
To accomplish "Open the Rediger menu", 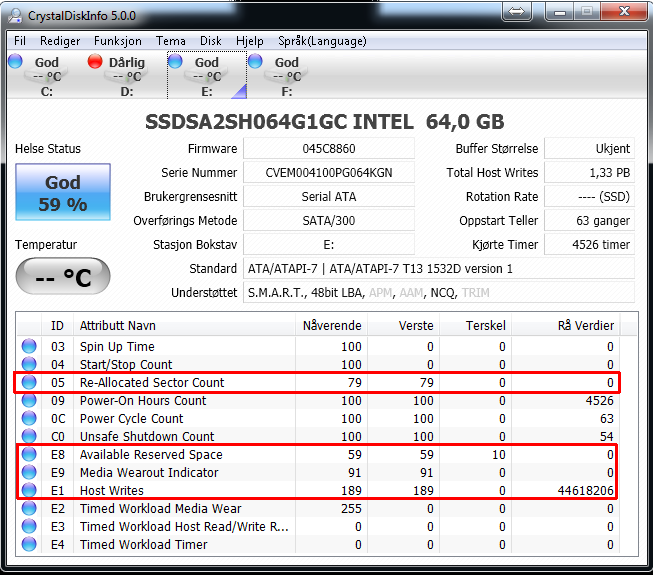I will [x=60, y=41].
